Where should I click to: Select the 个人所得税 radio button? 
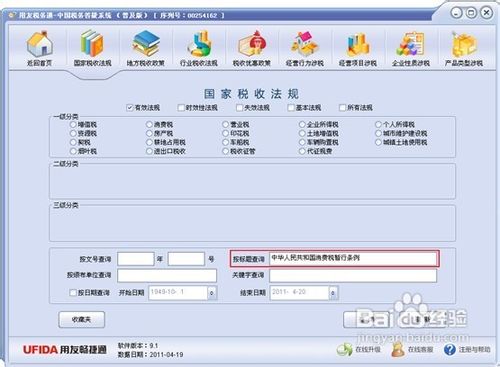click(x=378, y=124)
